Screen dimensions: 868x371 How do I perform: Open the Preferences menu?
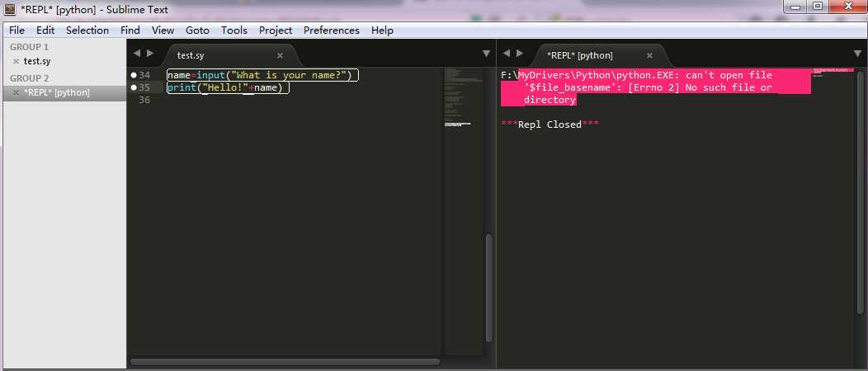[x=332, y=31]
